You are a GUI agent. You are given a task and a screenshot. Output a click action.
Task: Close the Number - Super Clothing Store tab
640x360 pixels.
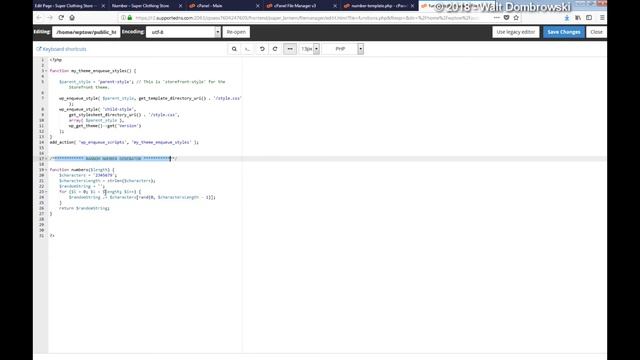point(180,6)
